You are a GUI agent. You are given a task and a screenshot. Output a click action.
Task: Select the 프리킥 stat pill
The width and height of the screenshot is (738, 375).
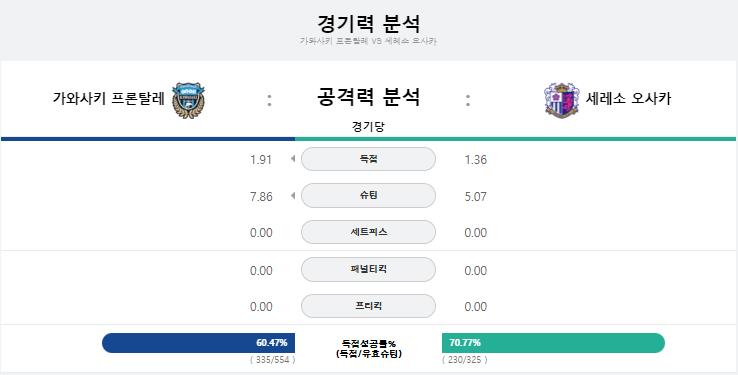point(368,306)
